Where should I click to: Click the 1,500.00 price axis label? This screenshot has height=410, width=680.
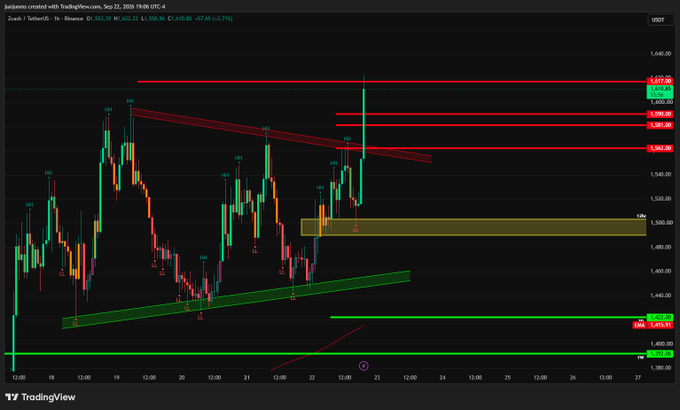click(x=661, y=223)
